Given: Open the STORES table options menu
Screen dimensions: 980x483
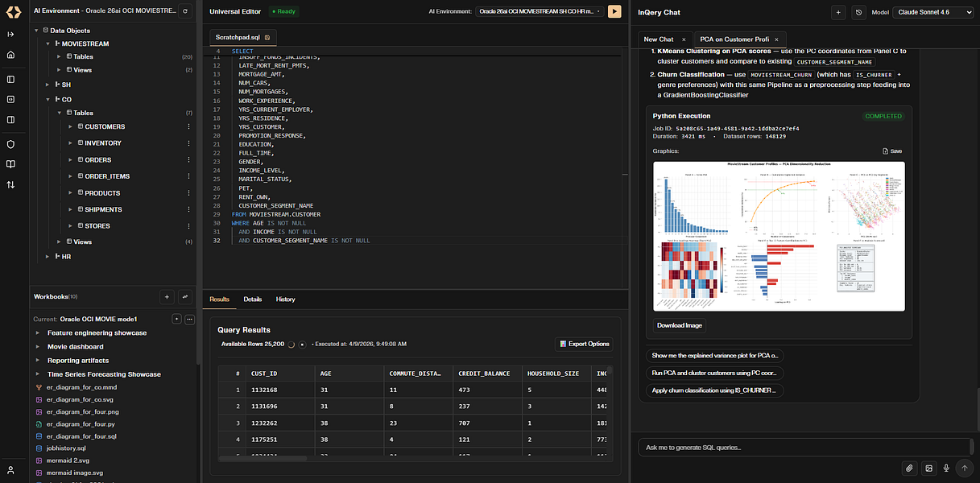Looking at the screenshot, I should 189,225.
